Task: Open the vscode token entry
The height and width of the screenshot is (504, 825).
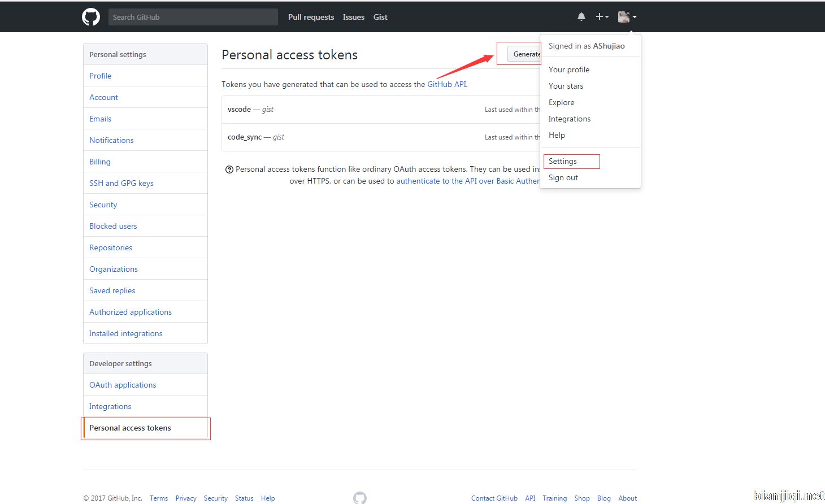Action: pyautogui.click(x=239, y=109)
